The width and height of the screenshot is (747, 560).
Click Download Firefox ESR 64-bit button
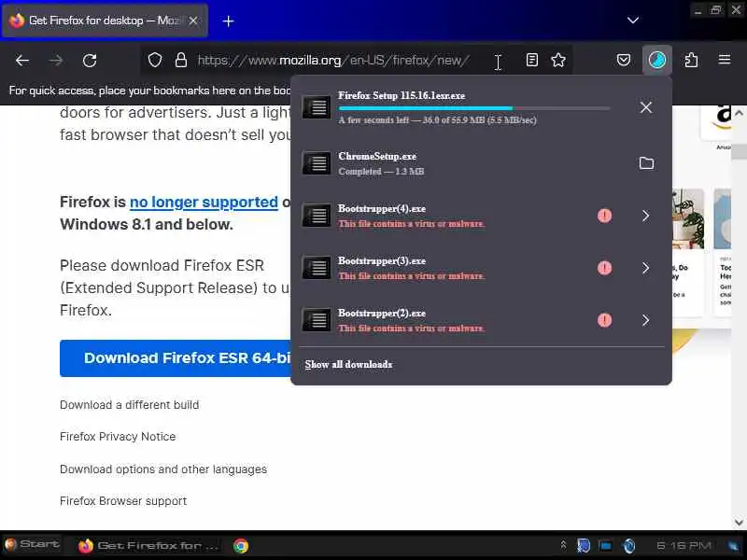(x=176, y=358)
